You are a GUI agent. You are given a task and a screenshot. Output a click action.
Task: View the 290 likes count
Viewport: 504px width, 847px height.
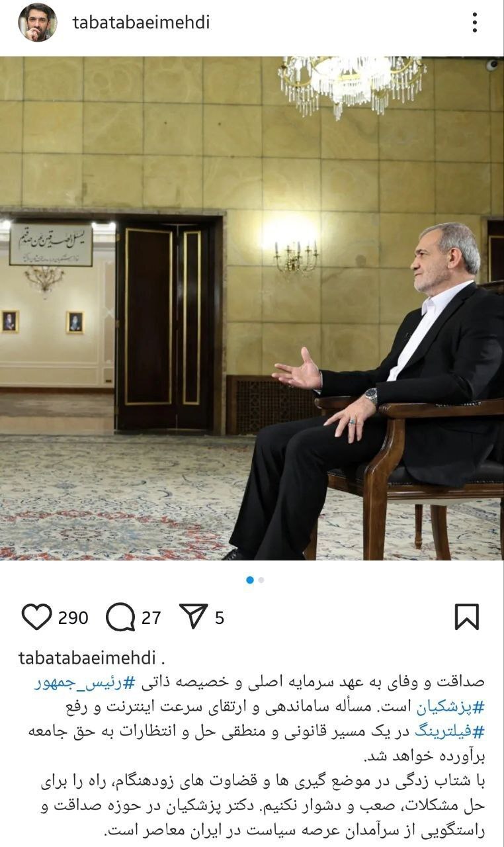(73, 618)
